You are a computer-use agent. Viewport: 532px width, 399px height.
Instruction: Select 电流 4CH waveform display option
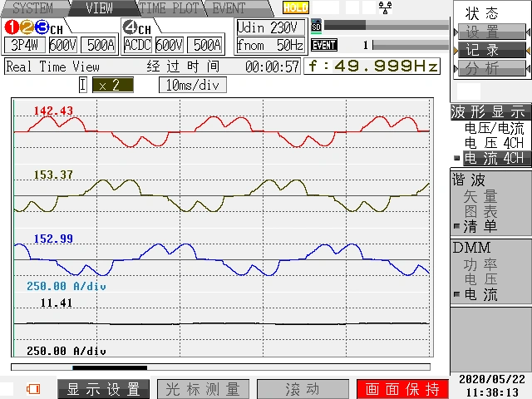point(494,158)
